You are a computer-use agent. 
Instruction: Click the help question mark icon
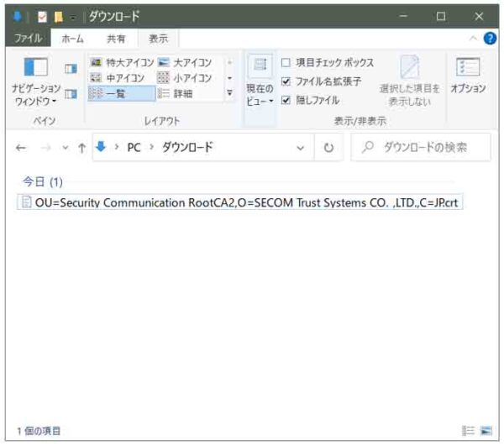click(x=490, y=39)
